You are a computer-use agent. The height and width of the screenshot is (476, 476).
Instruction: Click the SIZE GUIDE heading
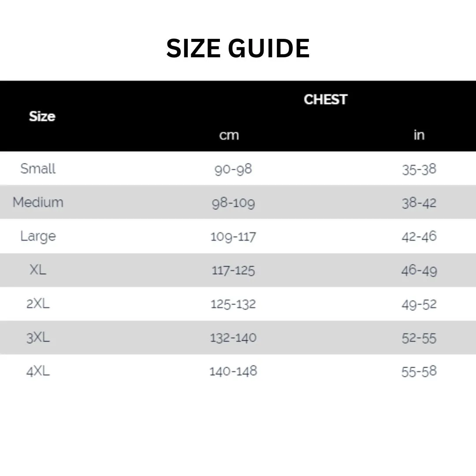point(238,48)
